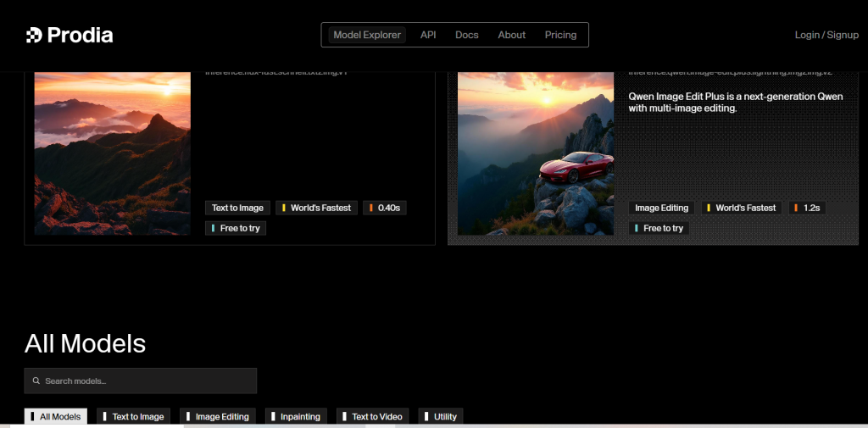The image size is (868, 428).
Task: Open the mountain sunset model thumbnail
Action: [x=113, y=153]
